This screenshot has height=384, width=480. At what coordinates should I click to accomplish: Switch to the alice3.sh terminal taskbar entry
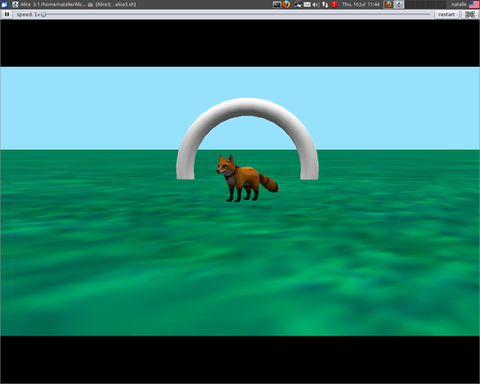tap(112, 4)
